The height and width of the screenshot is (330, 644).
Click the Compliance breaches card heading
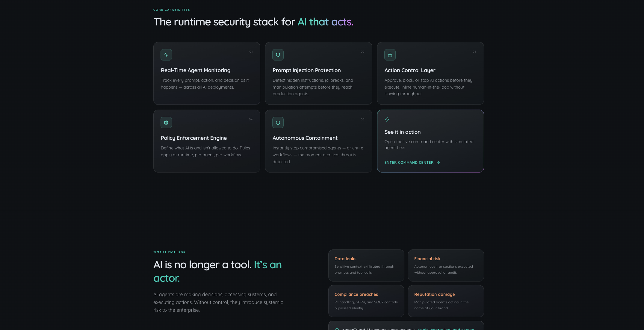tap(356, 294)
